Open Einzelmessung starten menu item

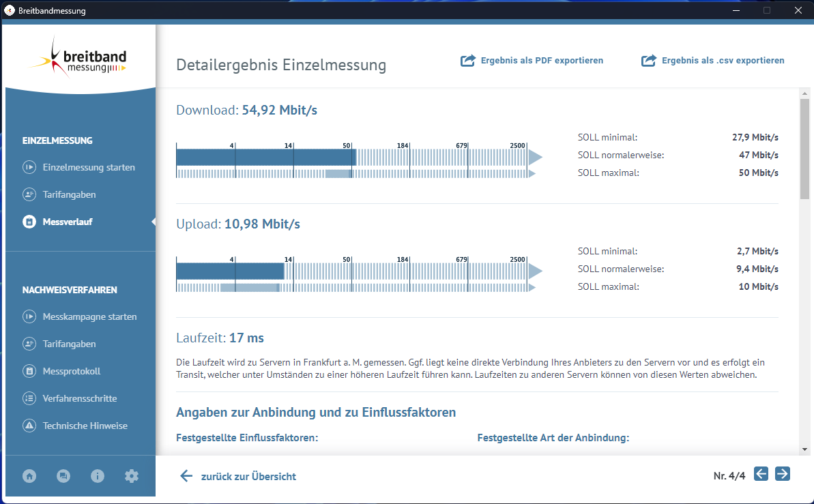89,167
